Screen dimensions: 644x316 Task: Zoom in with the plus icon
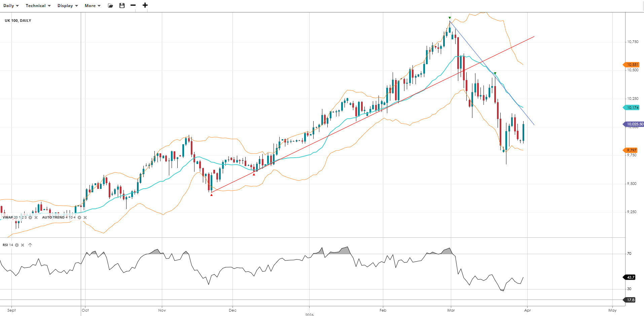145,5
